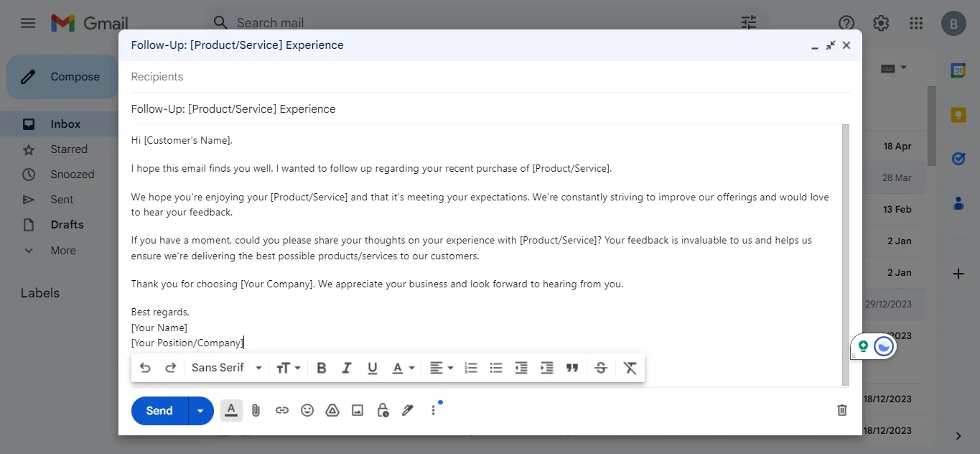Open the Send options arrow
Viewport: 980px width, 454px height.
click(x=200, y=410)
